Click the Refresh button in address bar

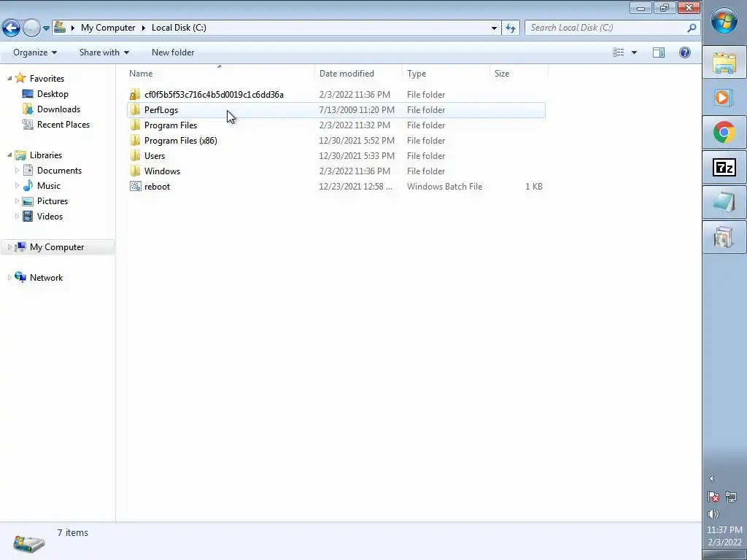point(511,28)
